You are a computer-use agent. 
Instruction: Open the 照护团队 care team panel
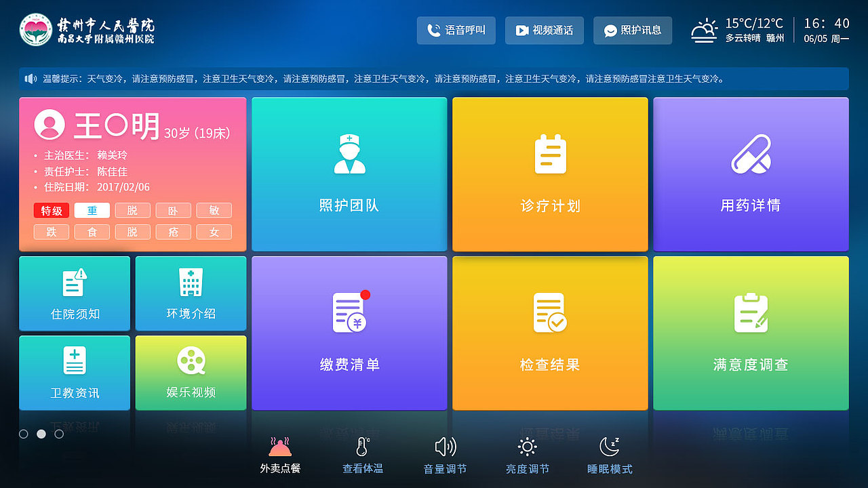click(x=349, y=174)
